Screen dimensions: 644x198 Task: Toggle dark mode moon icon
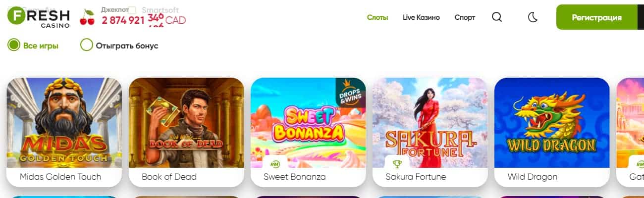click(x=533, y=17)
